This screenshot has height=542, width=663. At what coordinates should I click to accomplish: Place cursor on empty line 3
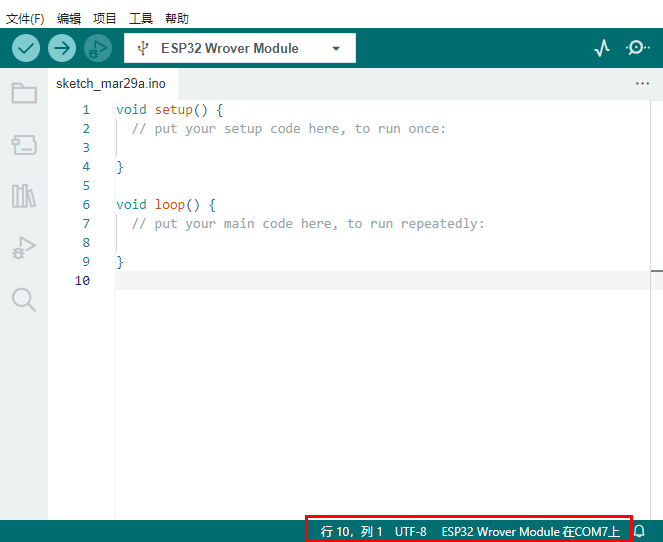[x=382, y=148]
